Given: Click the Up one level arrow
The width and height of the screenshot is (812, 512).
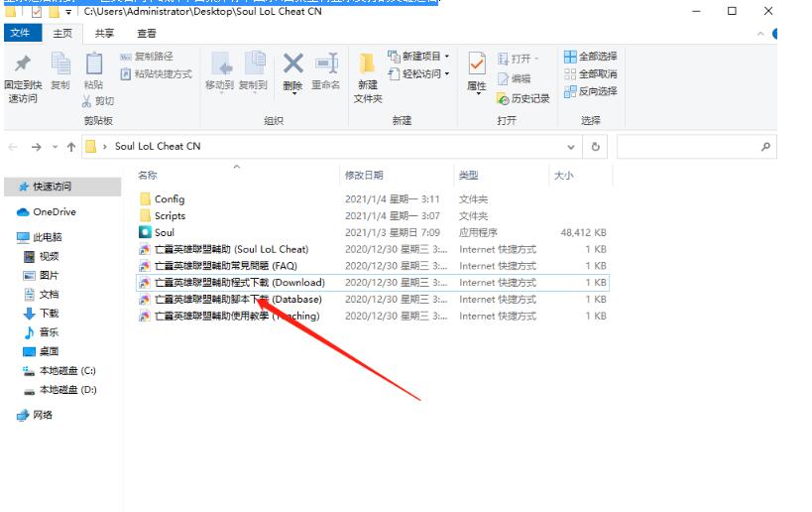Looking at the screenshot, I should (x=71, y=147).
